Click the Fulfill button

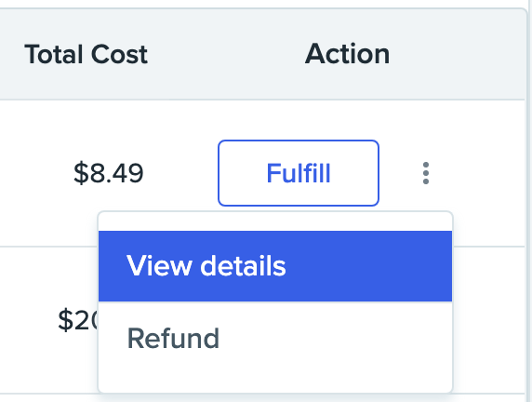click(299, 173)
